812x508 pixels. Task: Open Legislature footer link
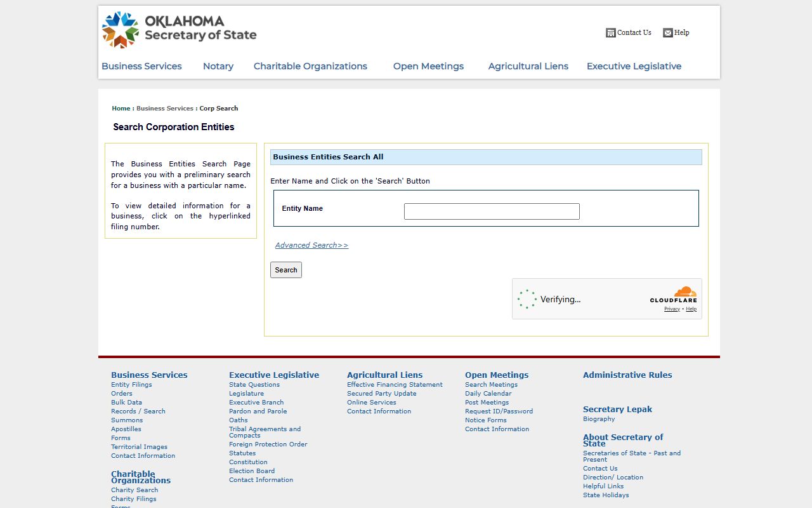(x=246, y=393)
